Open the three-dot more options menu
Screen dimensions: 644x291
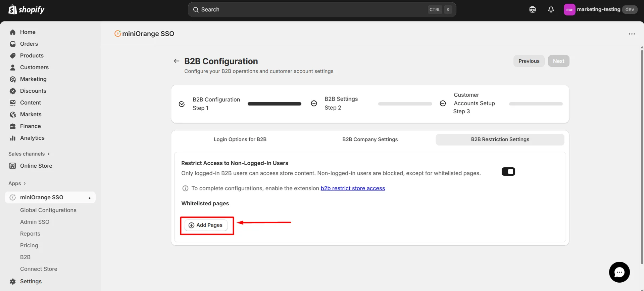[x=632, y=34]
